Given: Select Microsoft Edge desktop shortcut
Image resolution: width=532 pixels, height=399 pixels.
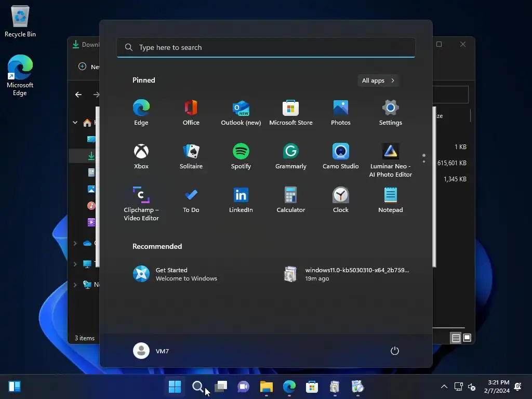Looking at the screenshot, I should [x=20, y=75].
